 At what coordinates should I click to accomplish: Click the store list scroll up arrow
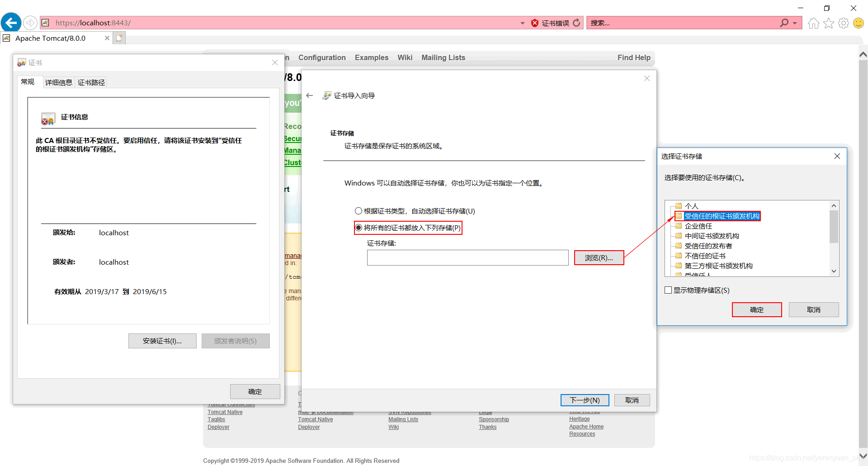click(834, 205)
